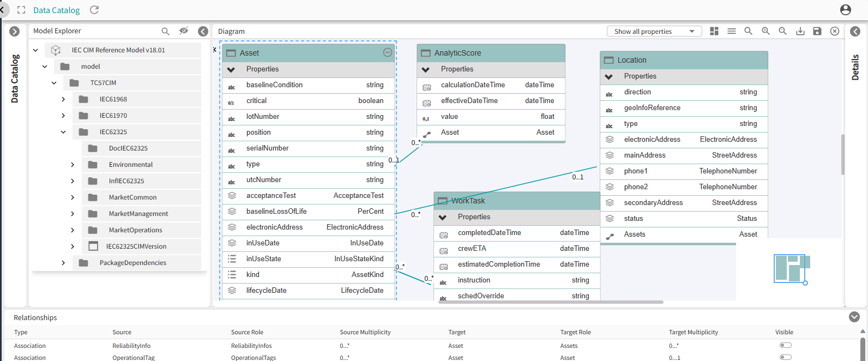
Task: Zoom in on the diagram
Action: pos(765,32)
